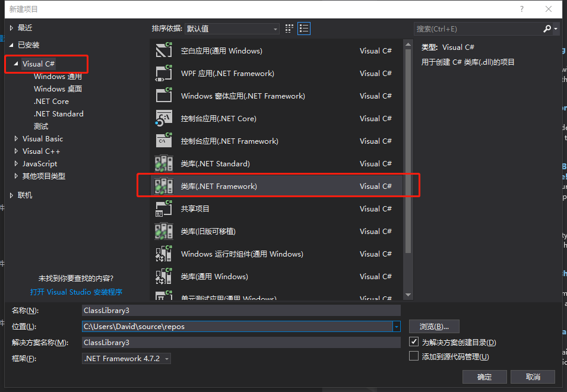Select Windows 桌面 category

(58, 88)
